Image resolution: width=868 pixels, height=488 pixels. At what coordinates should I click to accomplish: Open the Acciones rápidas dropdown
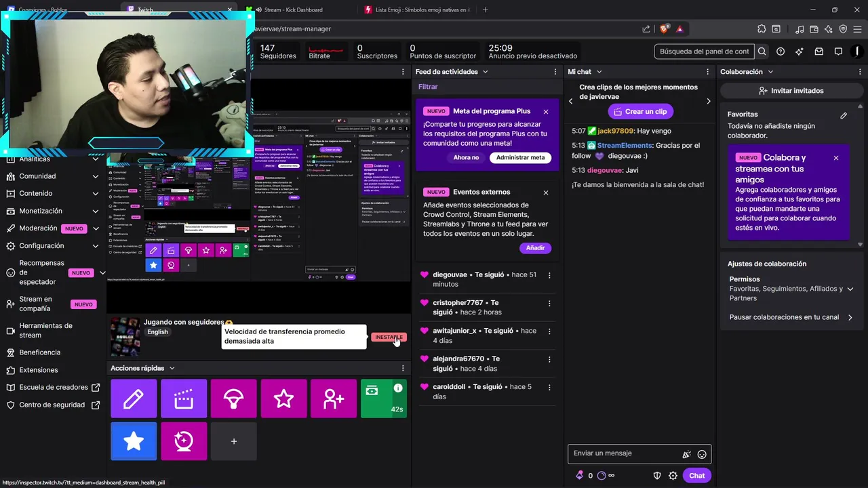pos(172,368)
